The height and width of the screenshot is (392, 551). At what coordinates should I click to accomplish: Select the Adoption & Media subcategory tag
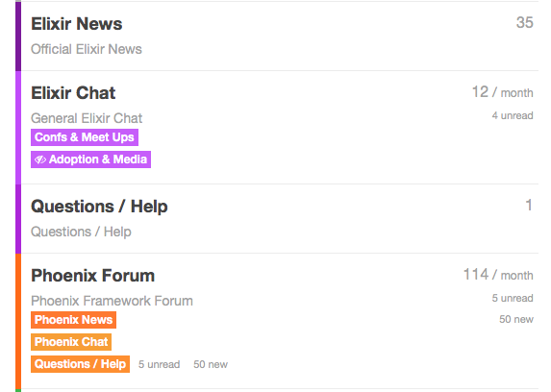click(90, 159)
